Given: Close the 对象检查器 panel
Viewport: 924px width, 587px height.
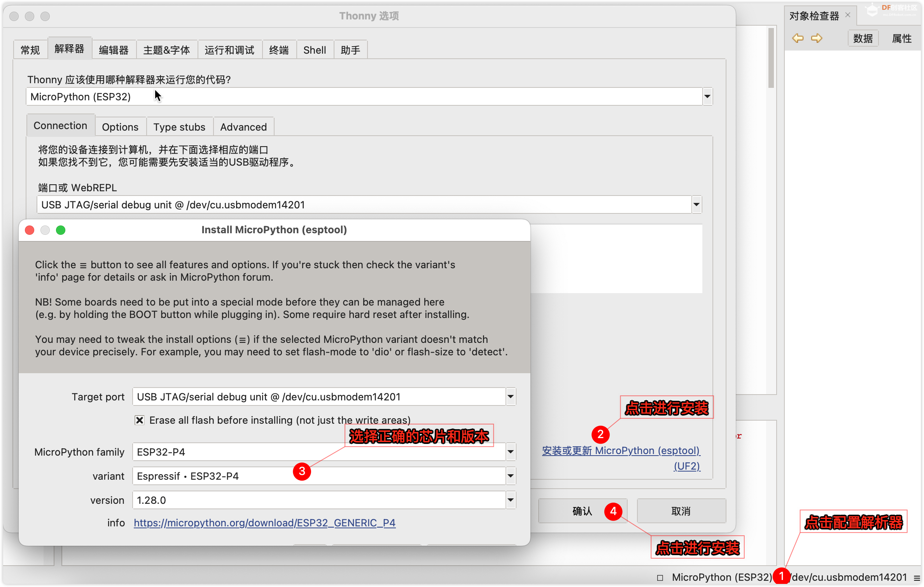Looking at the screenshot, I should 848,15.
